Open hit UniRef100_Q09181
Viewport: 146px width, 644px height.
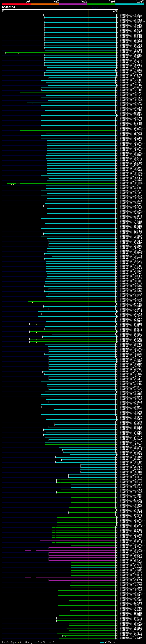[131, 395]
